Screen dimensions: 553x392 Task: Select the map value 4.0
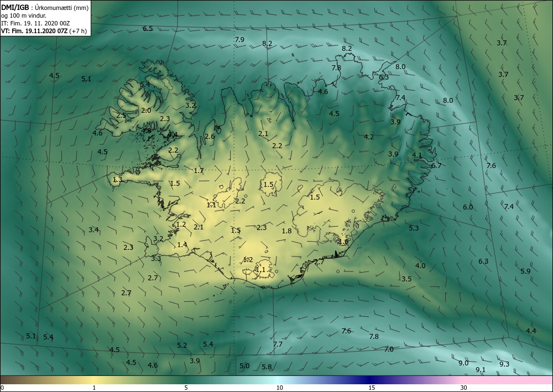point(420,266)
